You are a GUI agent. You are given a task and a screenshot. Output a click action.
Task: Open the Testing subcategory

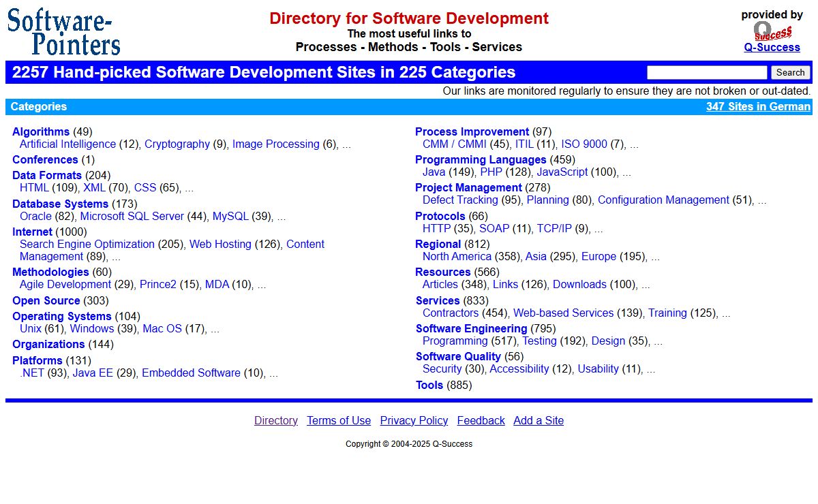coord(539,341)
